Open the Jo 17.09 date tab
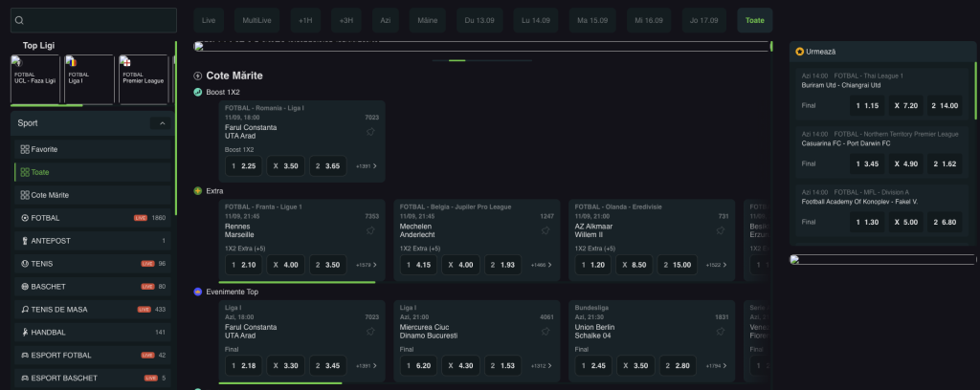Image resolution: width=980 pixels, height=390 pixels. coord(703,20)
